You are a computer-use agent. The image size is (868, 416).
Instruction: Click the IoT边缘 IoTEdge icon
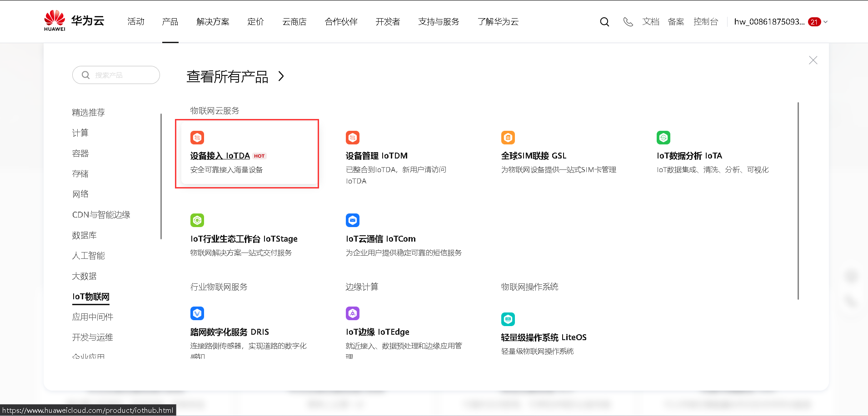pos(352,313)
